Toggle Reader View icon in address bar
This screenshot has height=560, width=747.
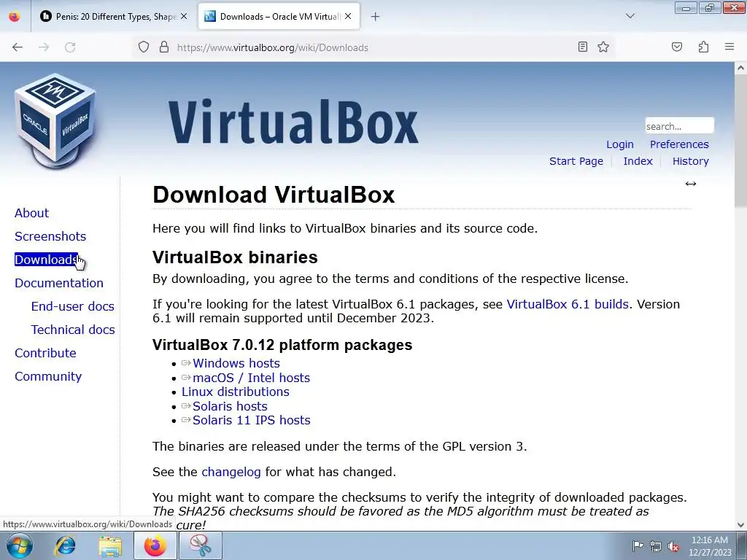click(583, 47)
